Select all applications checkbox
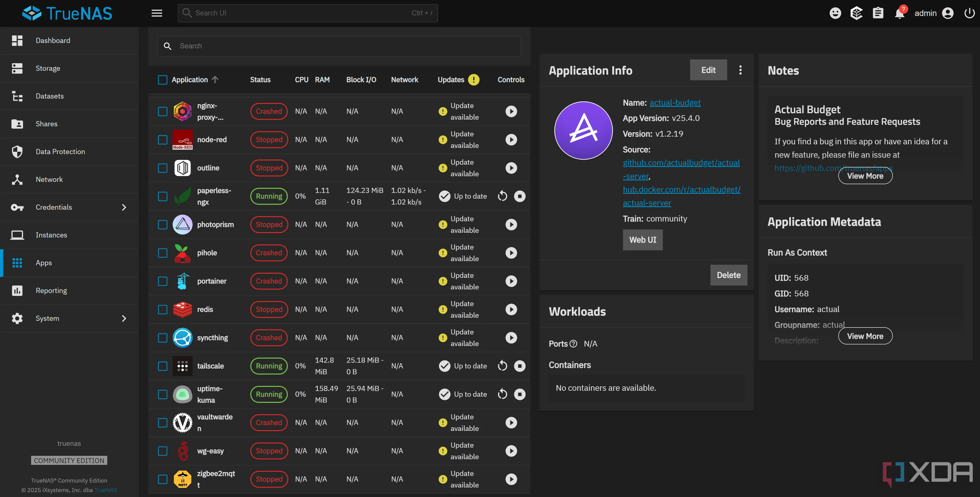 click(163, 80)
